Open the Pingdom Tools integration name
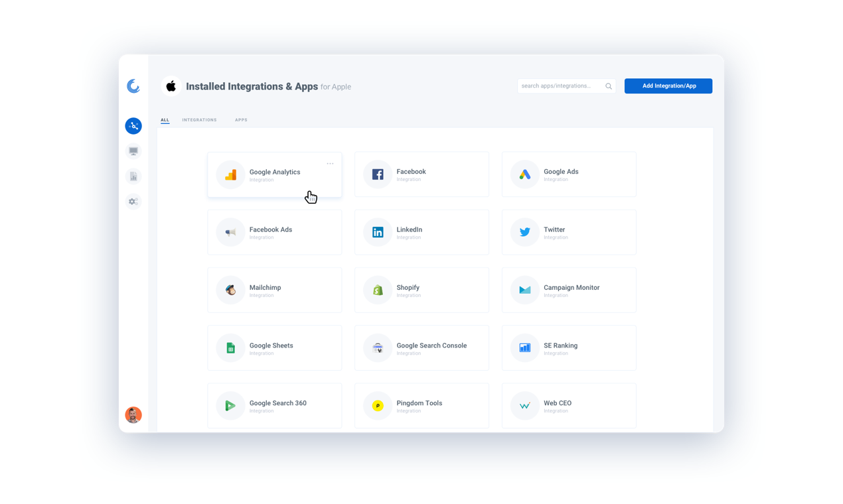This screenshot has width=843, height=504. coord(419,403)
